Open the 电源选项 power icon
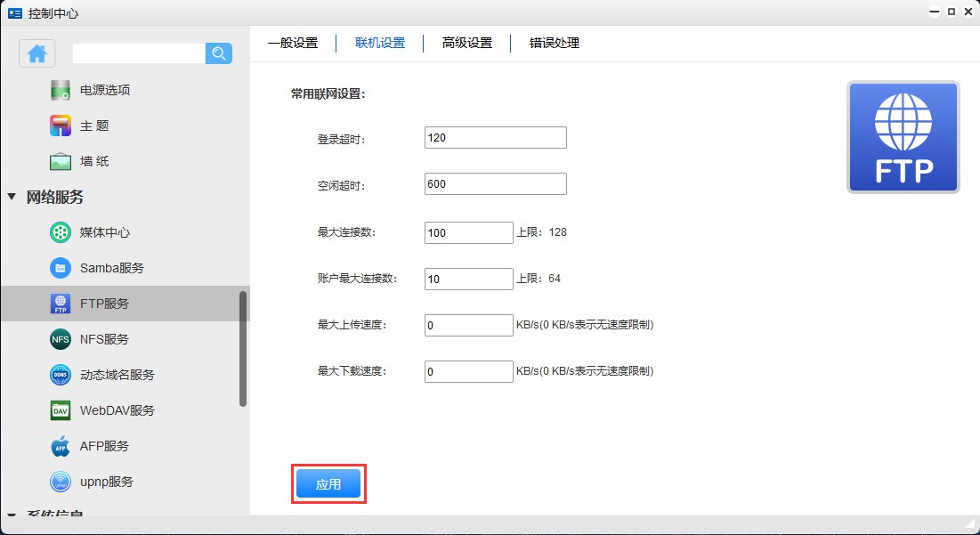Image resolution: width=980 pixels, height=535 pixels. (x=61, y=90)
